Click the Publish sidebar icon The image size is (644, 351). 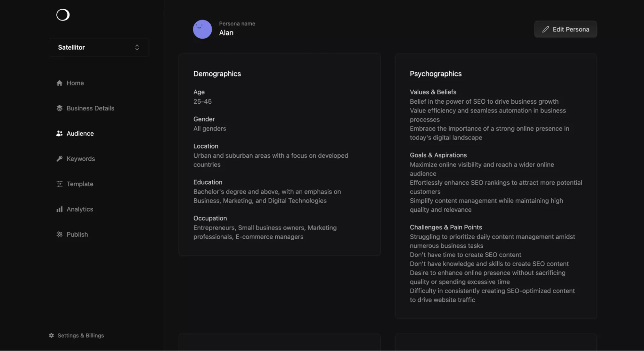point(59,234)
